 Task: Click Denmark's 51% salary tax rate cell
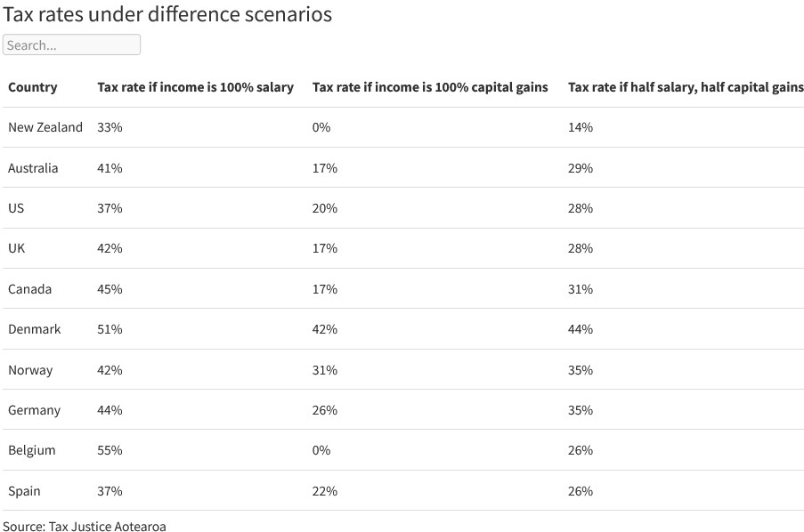pyautogui.click(x=110, y=329)
